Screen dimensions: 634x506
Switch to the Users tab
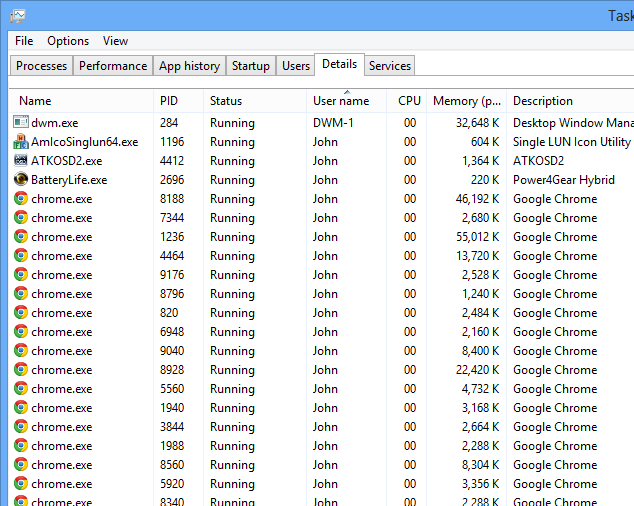pos(296,66)
